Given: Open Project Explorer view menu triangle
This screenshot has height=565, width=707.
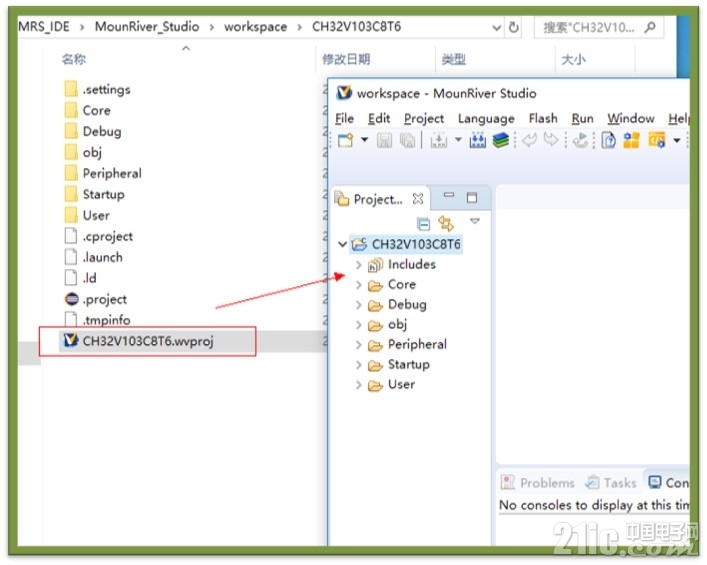Looking at the screenshot, I should coord(475,221).
